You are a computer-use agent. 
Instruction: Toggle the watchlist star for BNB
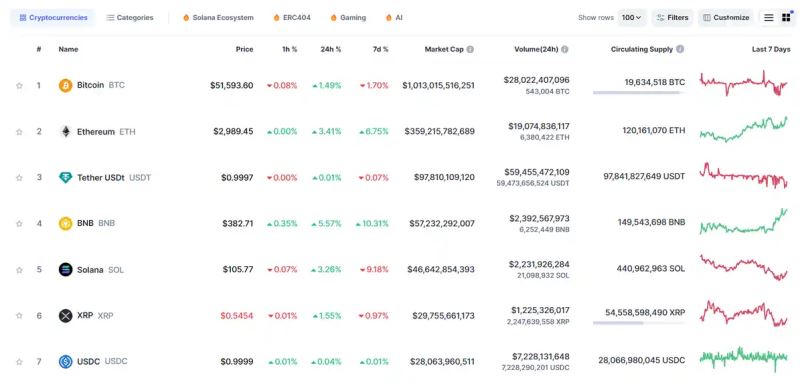tap(19, 223)
